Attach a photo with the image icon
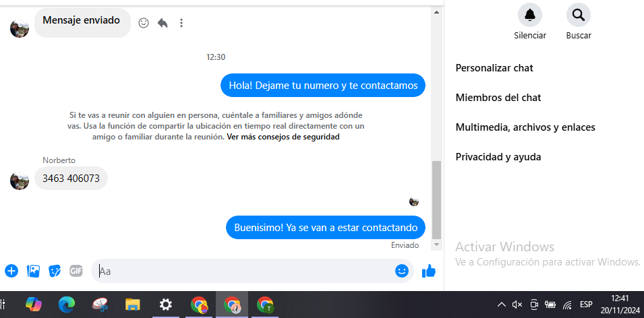 coord(33,271)
